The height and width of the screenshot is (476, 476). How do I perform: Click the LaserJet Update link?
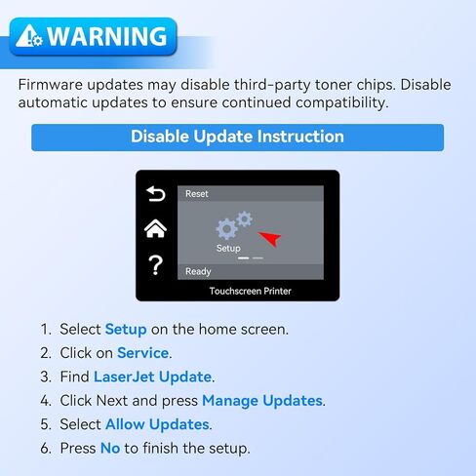[x=153, y=377]
